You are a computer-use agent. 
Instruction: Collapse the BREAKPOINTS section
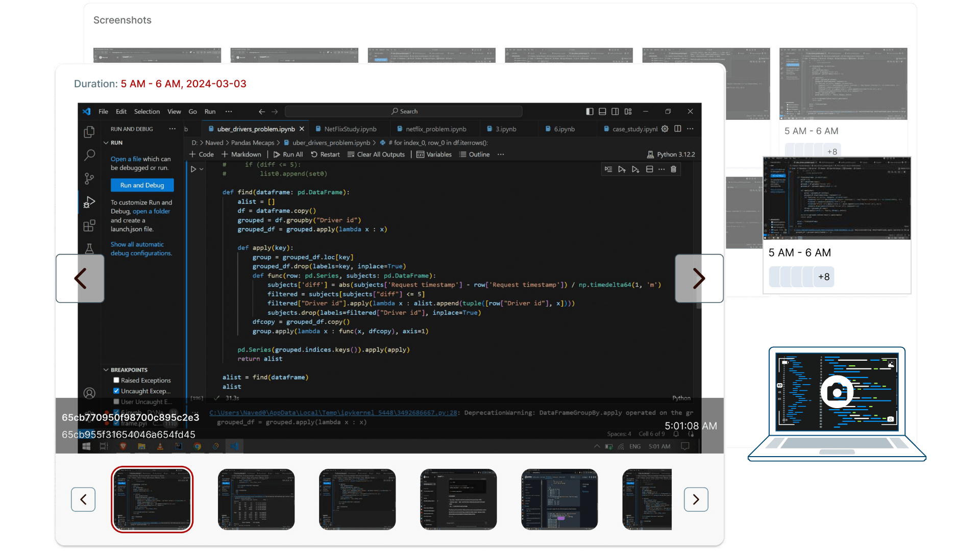pos(106,370)
